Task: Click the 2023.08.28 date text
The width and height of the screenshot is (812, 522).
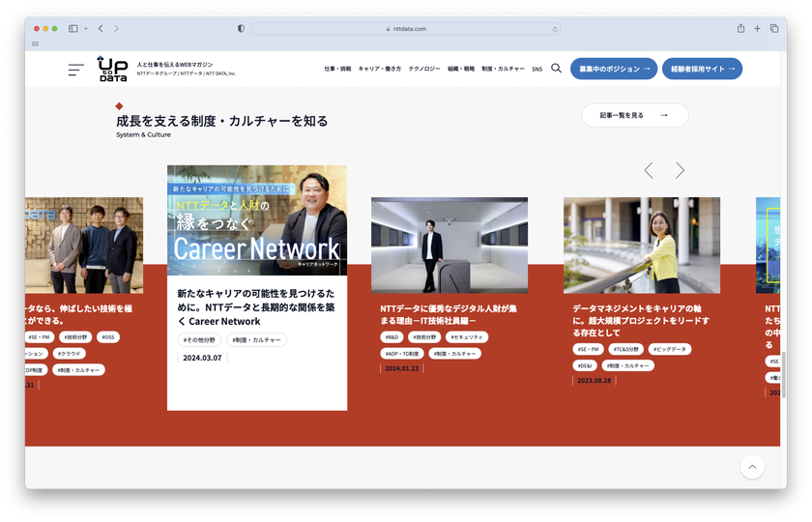Action: pyautogui.click(x=594, y=381)
